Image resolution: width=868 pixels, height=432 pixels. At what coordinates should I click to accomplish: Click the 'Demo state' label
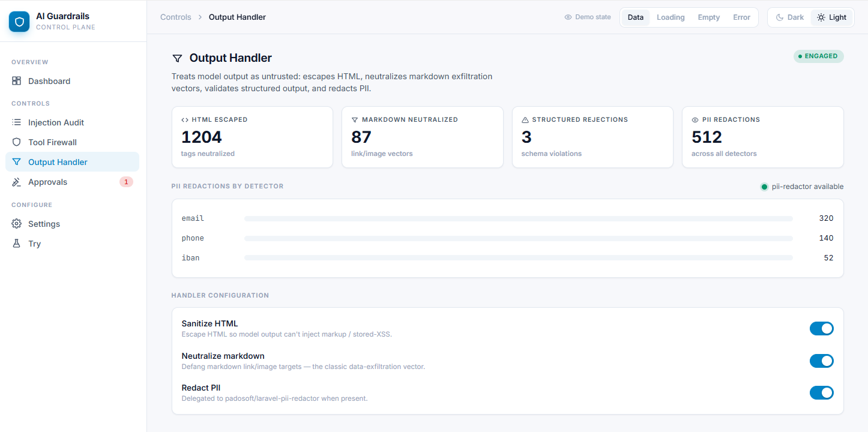click(x=592, y=17)
